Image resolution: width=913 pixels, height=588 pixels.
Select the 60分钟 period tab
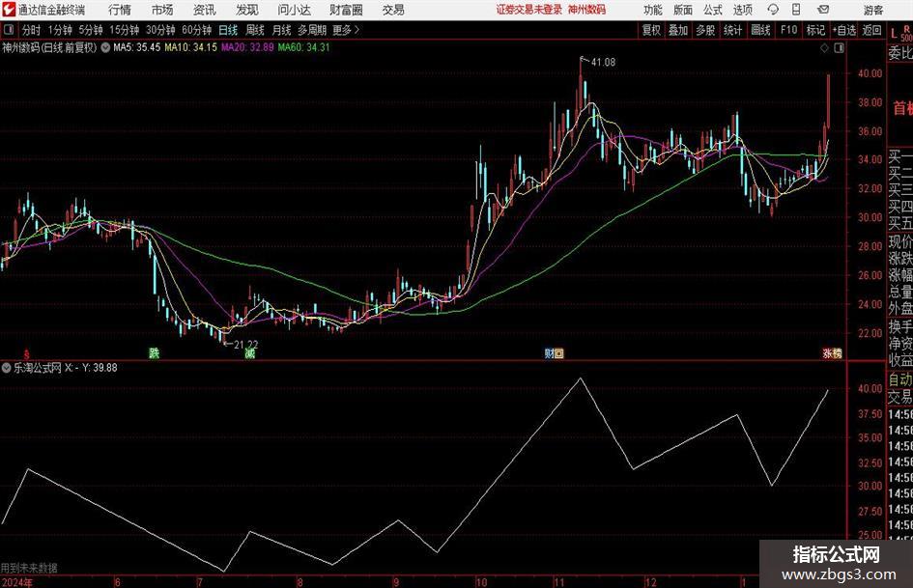click(196, 30)
